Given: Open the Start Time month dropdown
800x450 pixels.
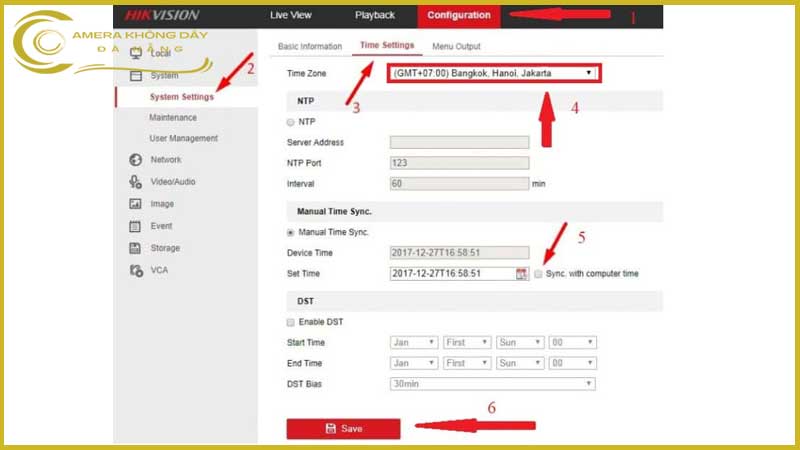Looking at the screenshot, I should (413, 342).
